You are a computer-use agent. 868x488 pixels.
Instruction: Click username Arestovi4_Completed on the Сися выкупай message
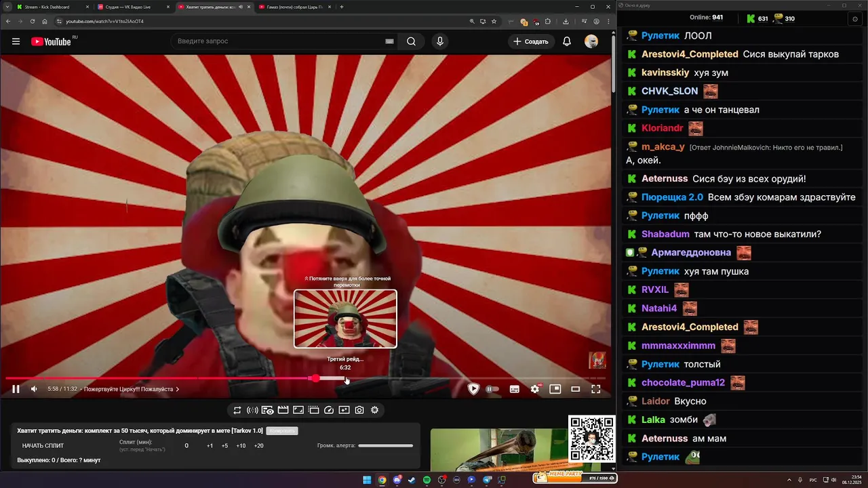click(690, 54)
